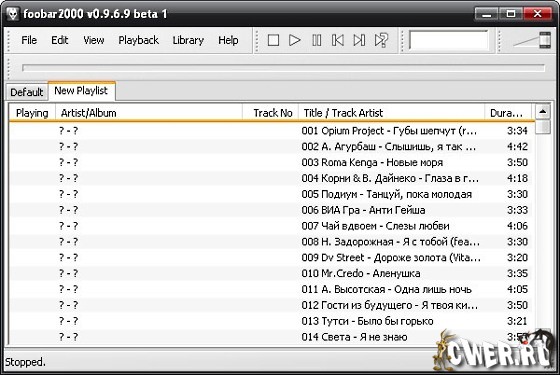Open the File menu
The image size is (560, 375).
(x=29, y=40)
